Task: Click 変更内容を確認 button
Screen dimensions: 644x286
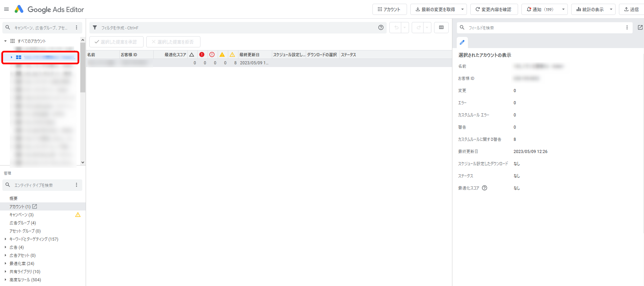Action: point(494,9)
